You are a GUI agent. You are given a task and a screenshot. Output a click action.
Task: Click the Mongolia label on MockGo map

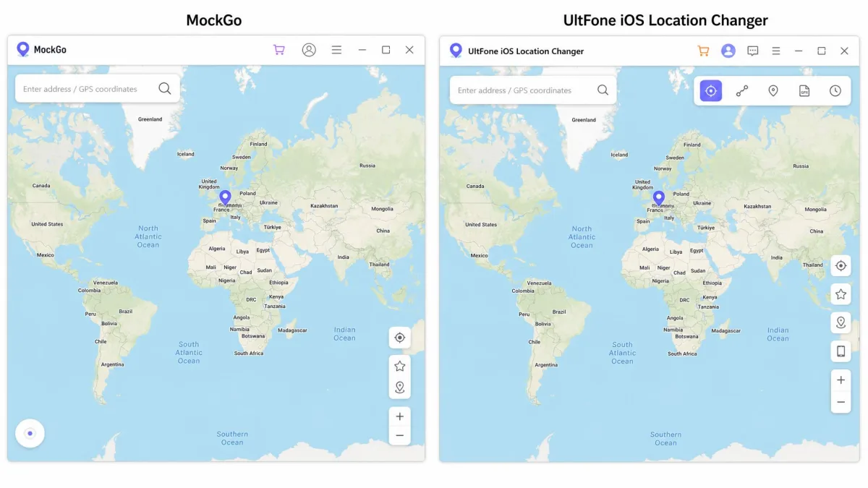[382, 208]
